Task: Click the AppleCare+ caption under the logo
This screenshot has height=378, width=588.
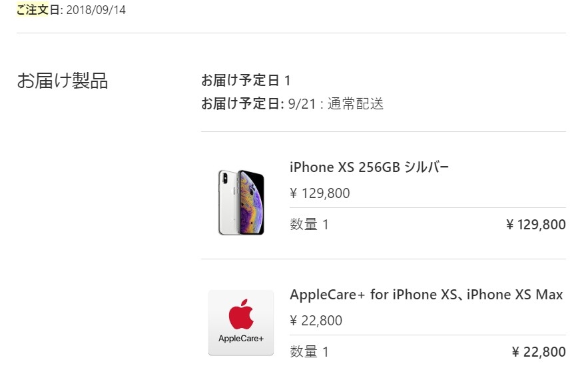Action: tap(241, 339)
